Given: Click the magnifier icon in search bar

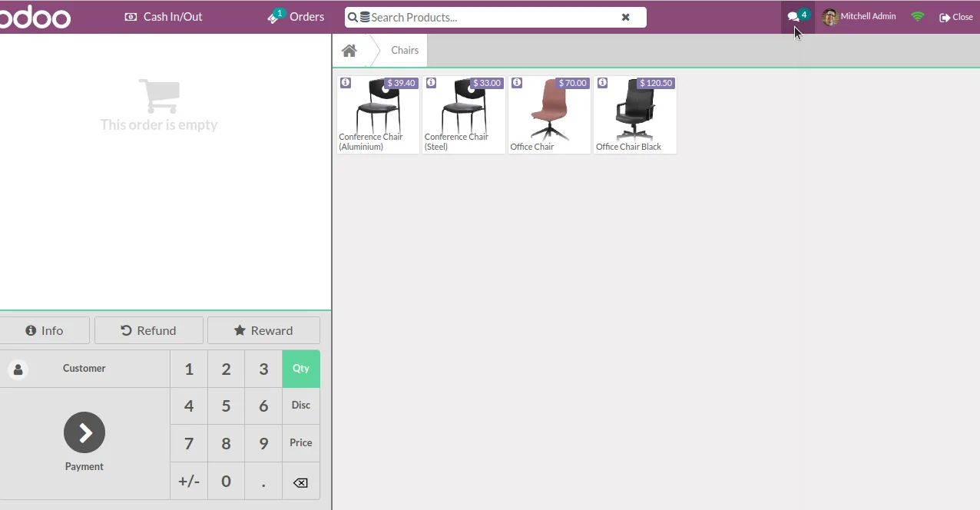Looking at the screenshot, I should pyautogui.click(x=353, y=17).
